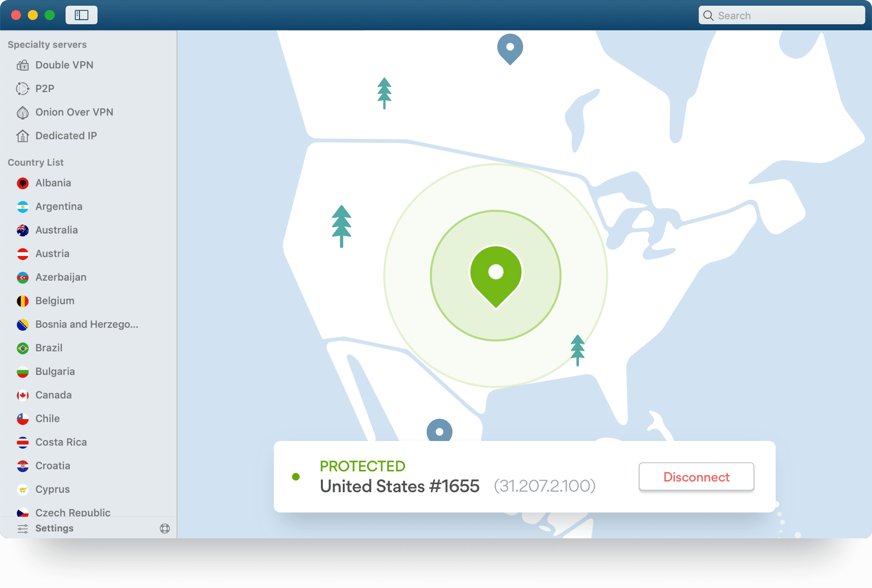
Task: Select United States #1655 server label
Action: 399,486
